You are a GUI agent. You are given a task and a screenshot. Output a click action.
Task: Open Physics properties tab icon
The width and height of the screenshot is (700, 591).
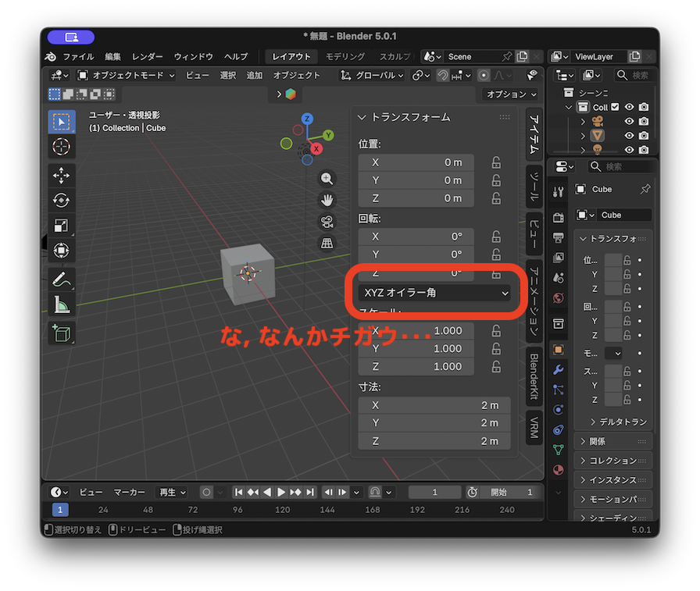point(558,410)
